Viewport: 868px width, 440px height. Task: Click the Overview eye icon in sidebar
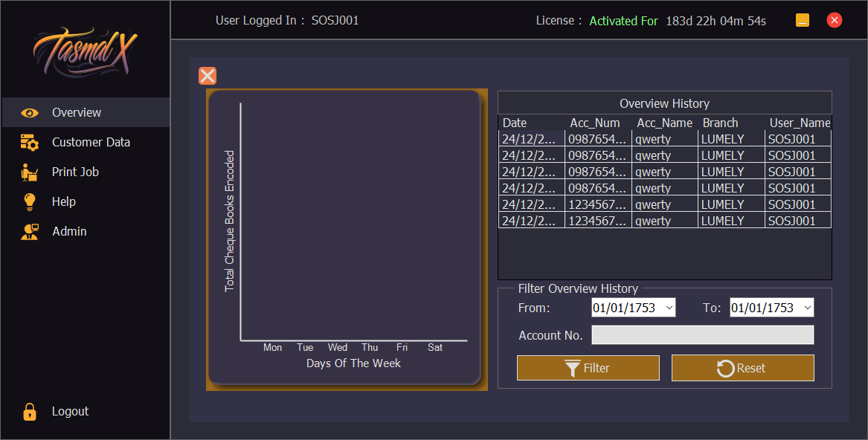pyautogui.click(x=30, y=113)
